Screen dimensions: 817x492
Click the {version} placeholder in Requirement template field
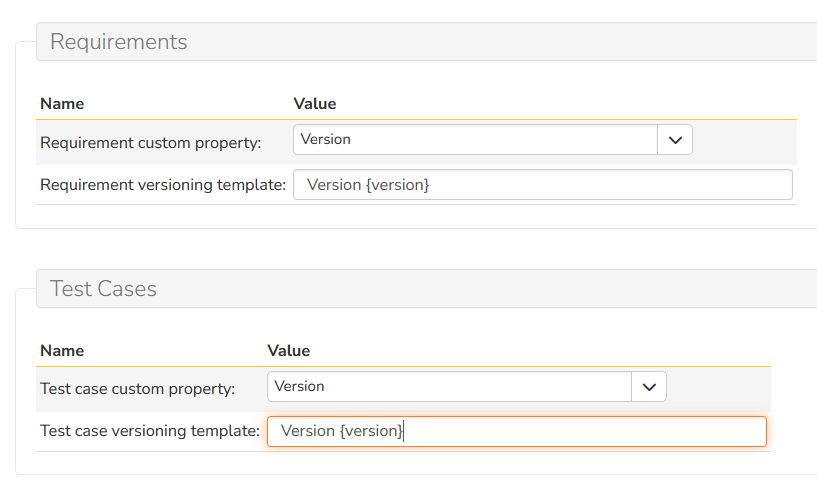click(398, 185)
